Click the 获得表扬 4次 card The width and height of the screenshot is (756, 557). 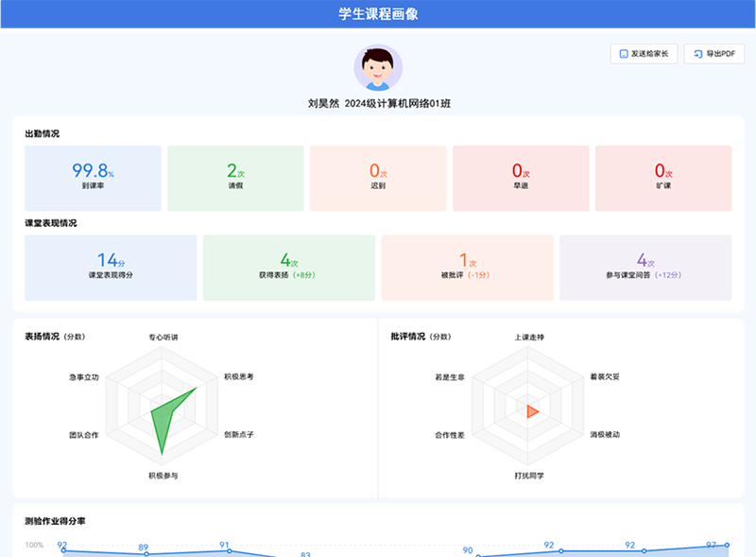click(288, 268)
